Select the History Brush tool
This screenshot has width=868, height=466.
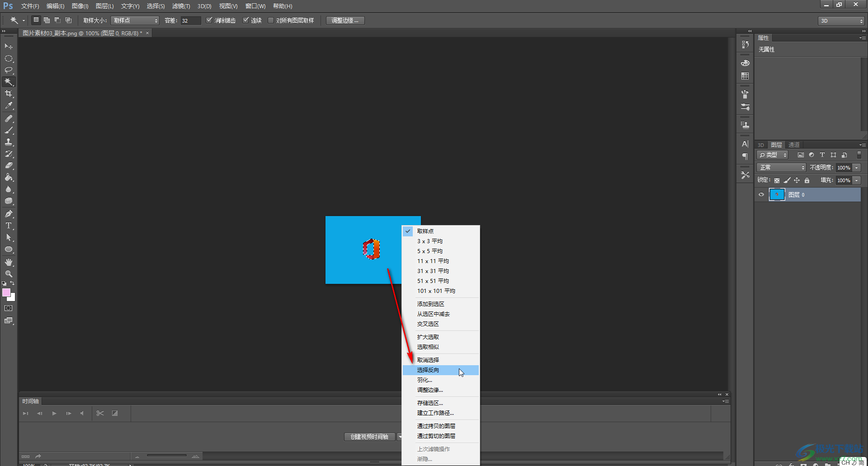click(x=9, y=154)
